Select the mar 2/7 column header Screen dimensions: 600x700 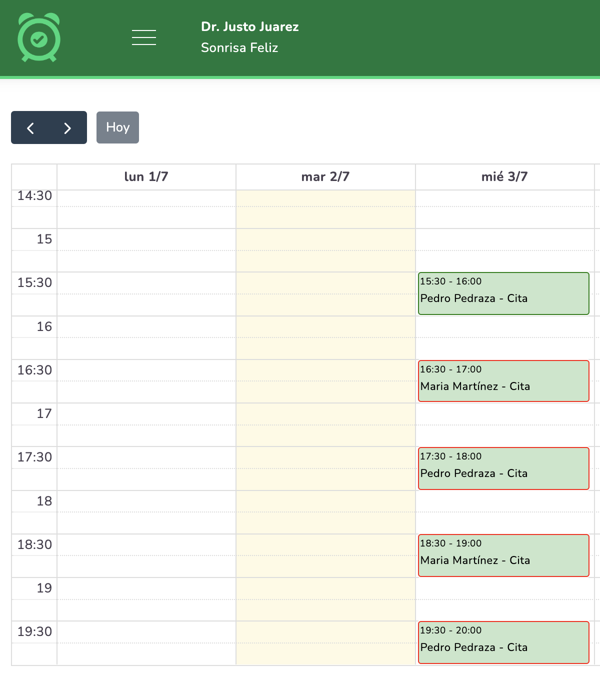pyautogui.click(x=325, y=177)
